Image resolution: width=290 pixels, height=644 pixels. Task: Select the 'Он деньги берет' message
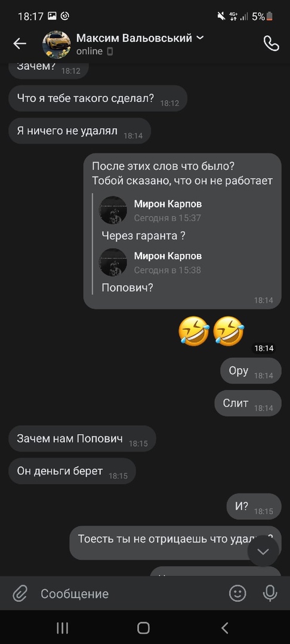point(72,471)
